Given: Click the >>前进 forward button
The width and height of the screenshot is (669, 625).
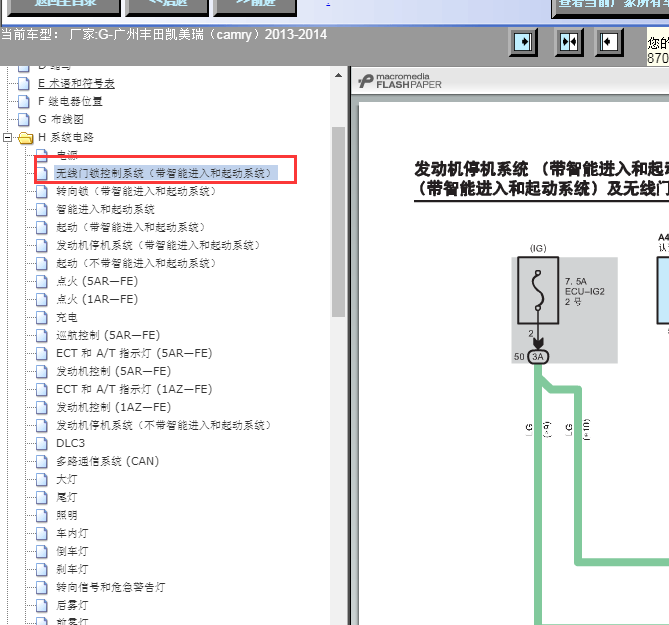Looking at the screenshot, I should [255, 6].
